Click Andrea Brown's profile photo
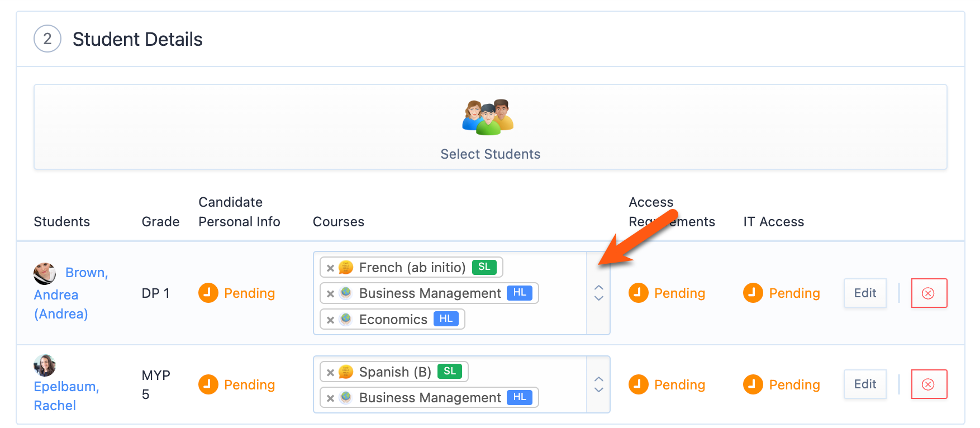This screenshot has height=428, width=980. (45, 273)
